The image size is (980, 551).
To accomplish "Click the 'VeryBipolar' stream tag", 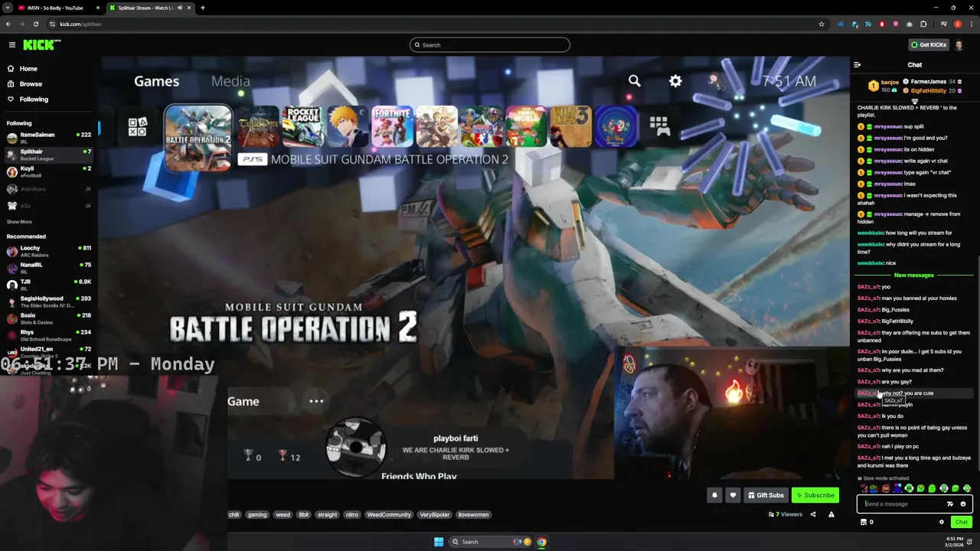I will pyautogui.click(x=434, y=515).
